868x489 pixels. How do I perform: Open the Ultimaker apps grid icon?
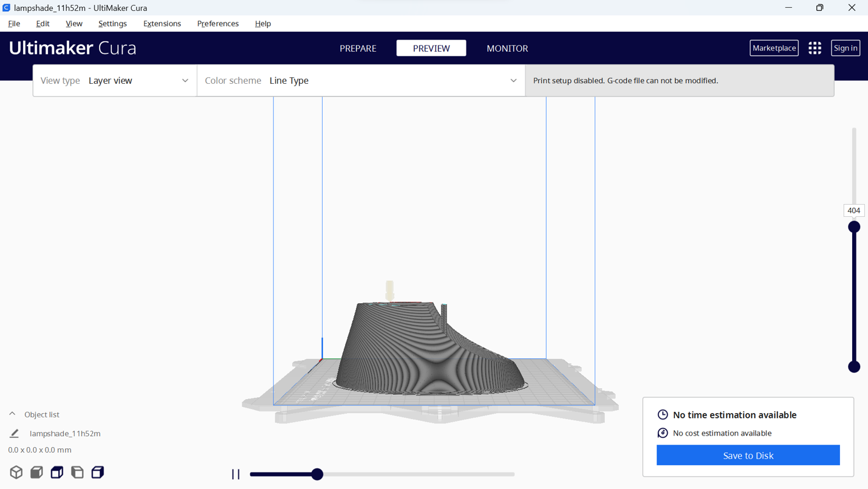click(x=815, y=48)
